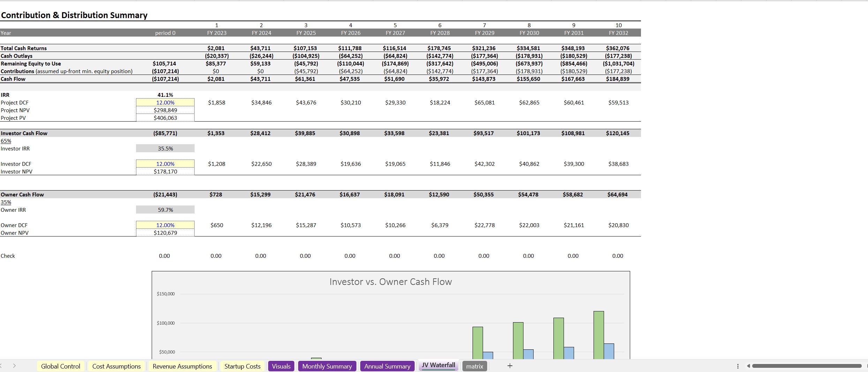Viewport: 868px width, 372px height.
Task: Select the FY 2025 column header
Action: (306, 33)
